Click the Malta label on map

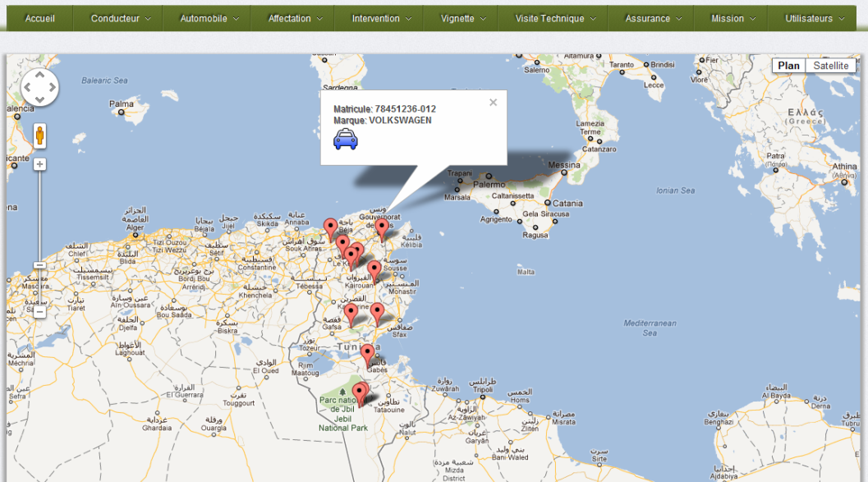click(x=526, y=272)
